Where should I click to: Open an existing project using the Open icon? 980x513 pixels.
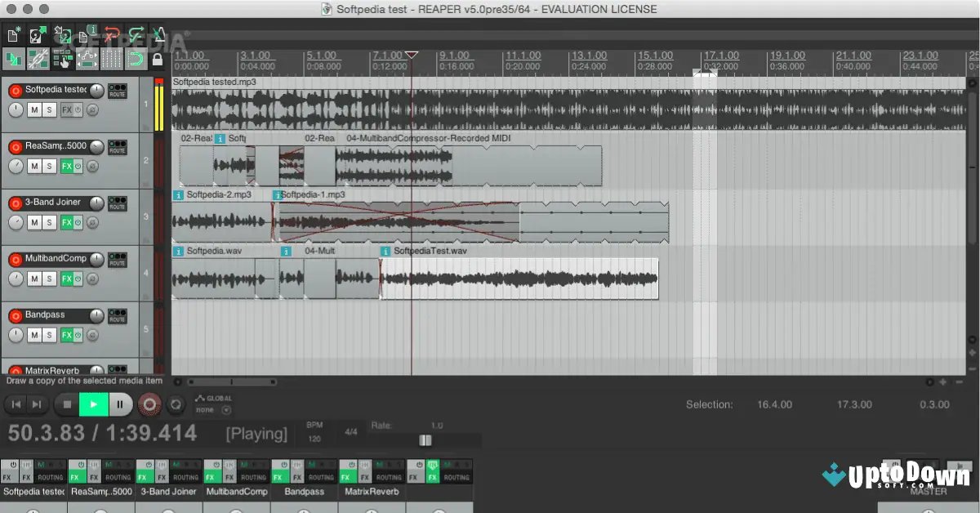(36, 34)
